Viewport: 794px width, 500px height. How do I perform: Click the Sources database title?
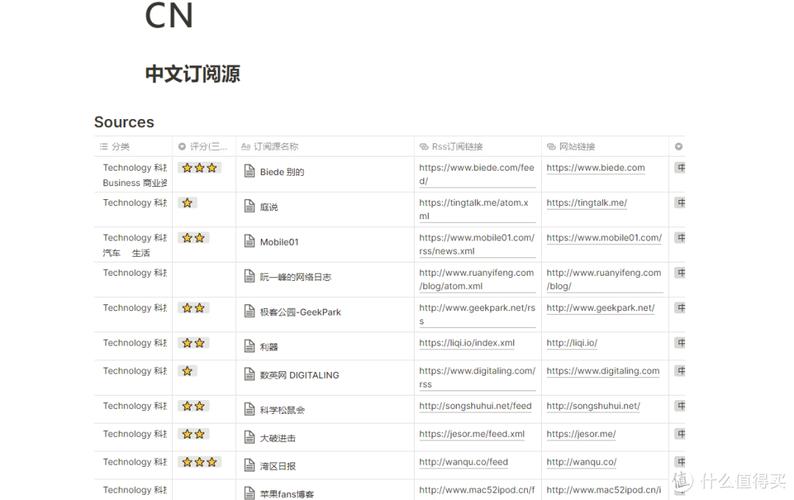(x=124, y=122)
